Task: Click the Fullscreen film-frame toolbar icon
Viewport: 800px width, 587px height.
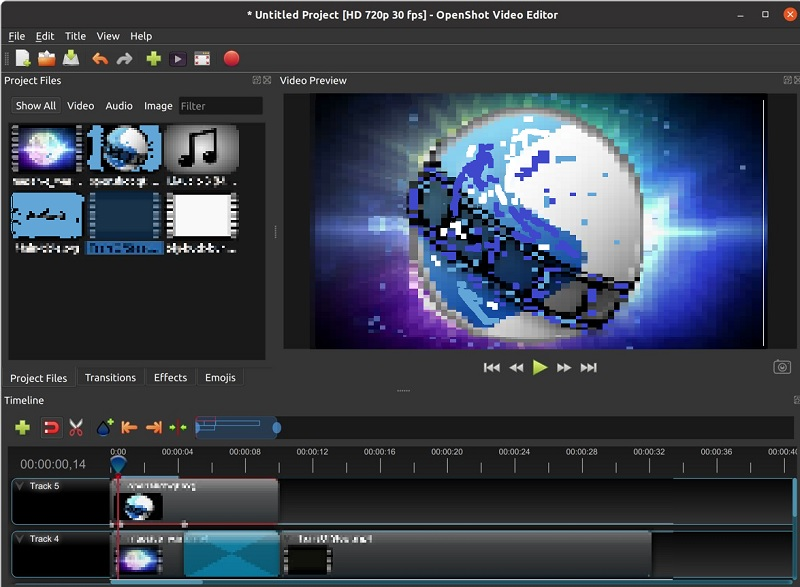Action: tap(202, 59)
